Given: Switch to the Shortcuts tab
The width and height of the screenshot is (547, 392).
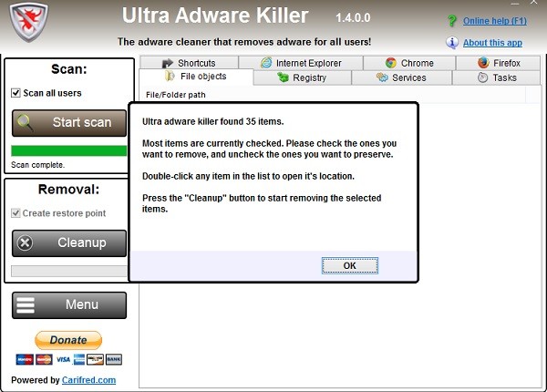Looking at the screenshot, I should pyautogui.click(x=189, y=63).
